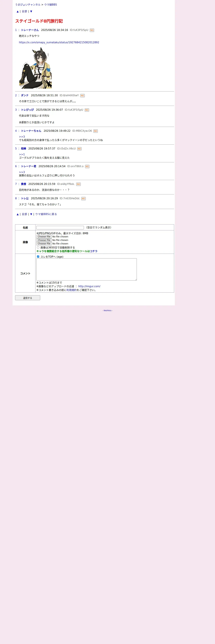Click post number 2 link
Viewport: 215px width, 644px height.
tap(16, 95)
